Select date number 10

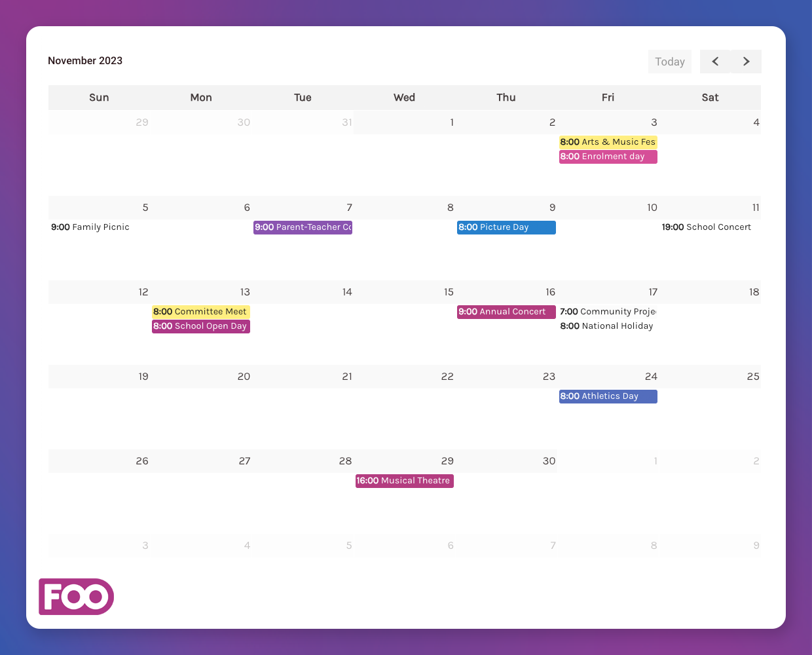(x=652, y=208)
